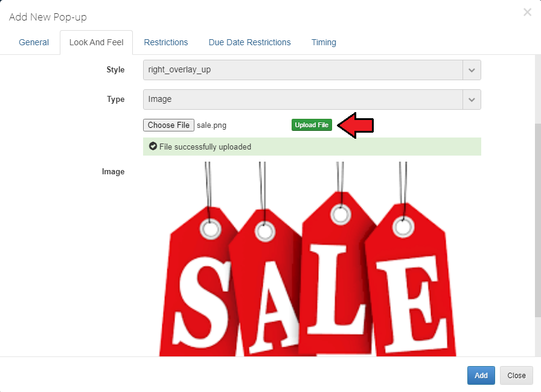Image resolution: width=541 pixels, height=392 pixels.
Task: Expand the Style dropdown arrow
Action: [472, 70]
